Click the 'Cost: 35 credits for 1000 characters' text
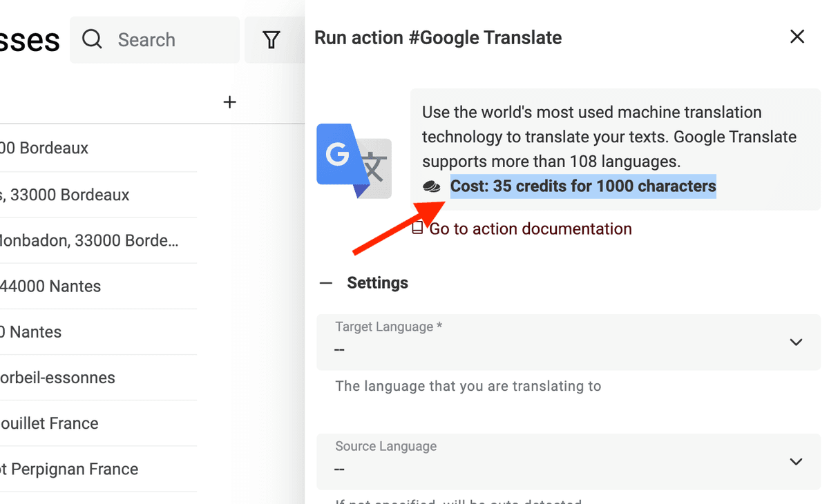The image size is (829, 504). [583, 186]
